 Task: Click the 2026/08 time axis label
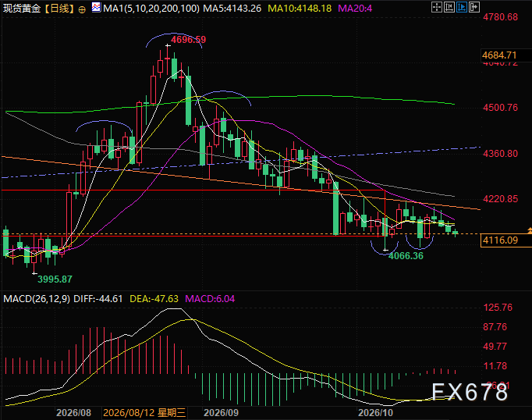tap(73, 413)
